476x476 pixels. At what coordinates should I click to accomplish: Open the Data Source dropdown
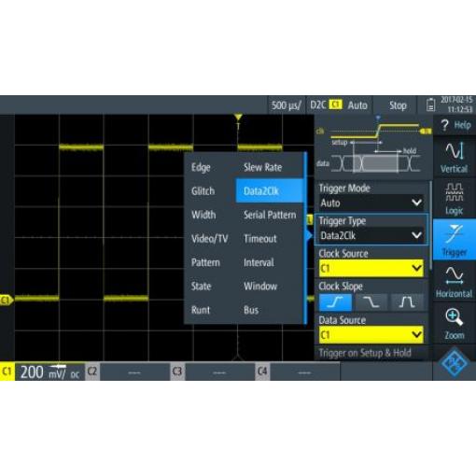tap(371, 335)
